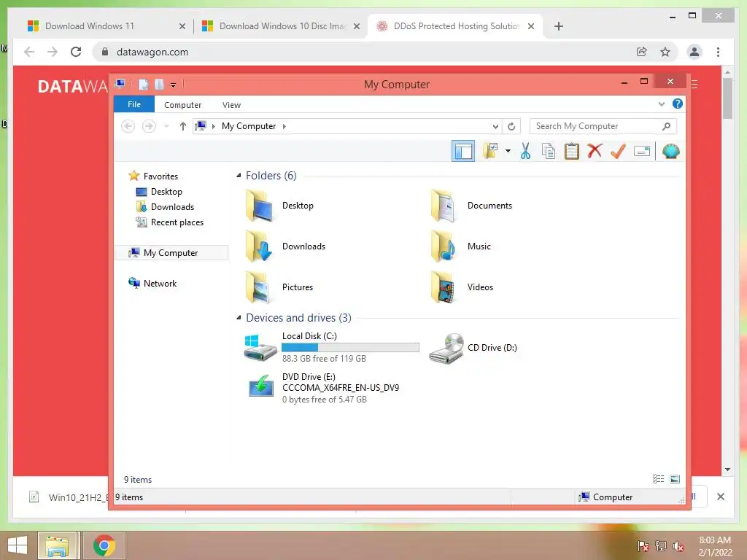Click File Explorer on the taskbar
The image size is (747, 560).
click(57, 545)
